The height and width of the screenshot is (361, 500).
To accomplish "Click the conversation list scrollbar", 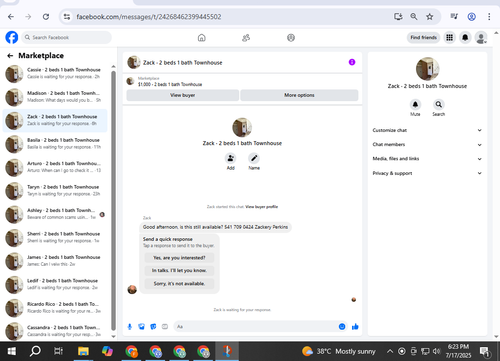I will tap(113, 200).
